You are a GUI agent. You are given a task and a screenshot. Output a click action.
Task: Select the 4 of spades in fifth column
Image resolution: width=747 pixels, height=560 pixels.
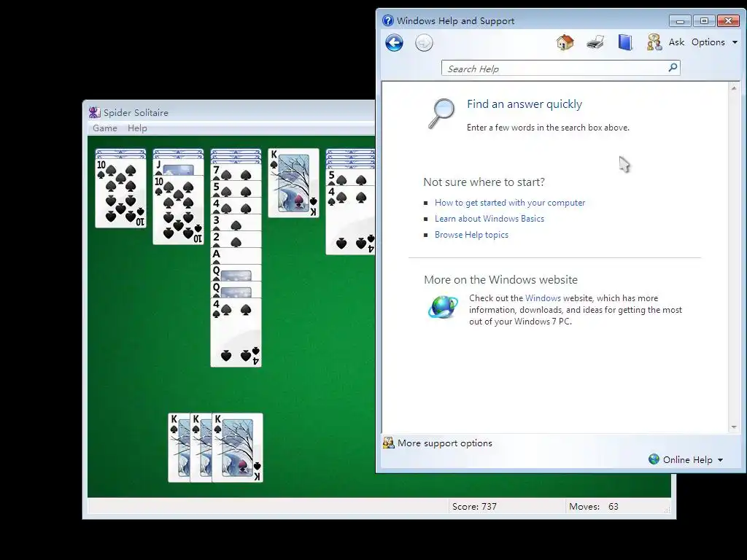[351, 220]
